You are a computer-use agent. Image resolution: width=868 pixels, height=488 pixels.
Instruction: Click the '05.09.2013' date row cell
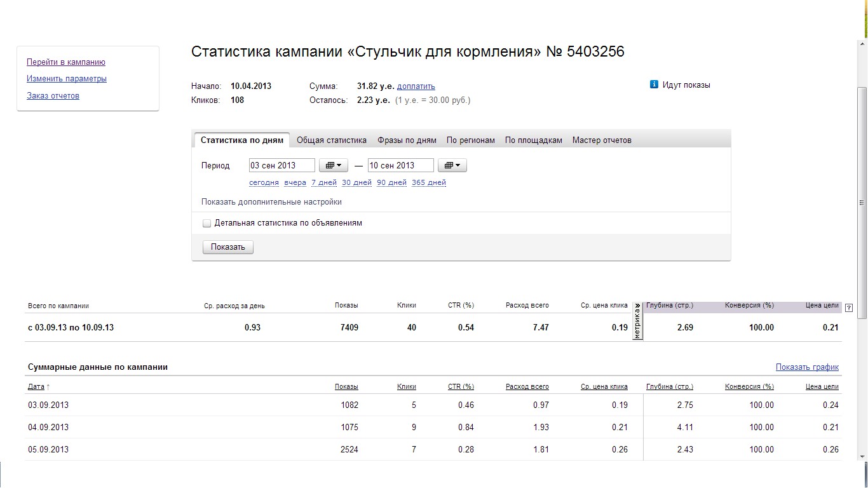48,450
